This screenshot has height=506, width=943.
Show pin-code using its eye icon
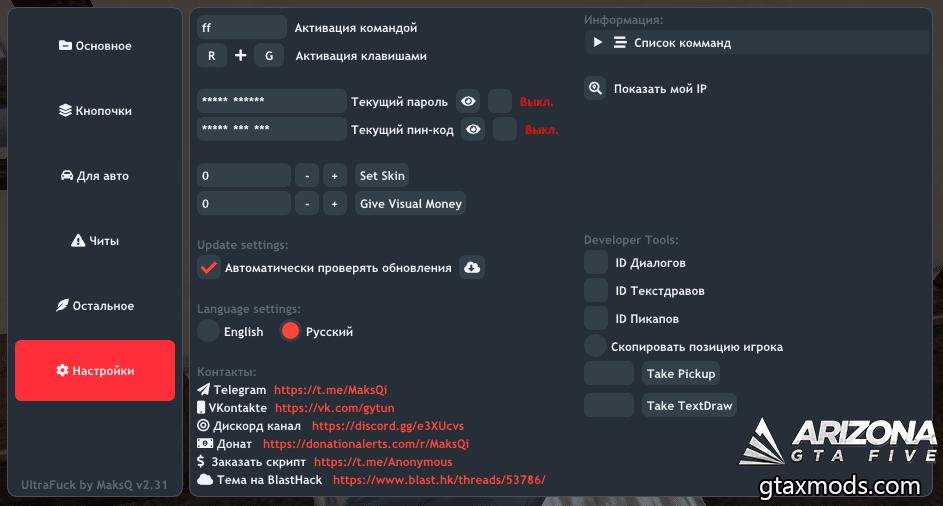click(473, 129)
